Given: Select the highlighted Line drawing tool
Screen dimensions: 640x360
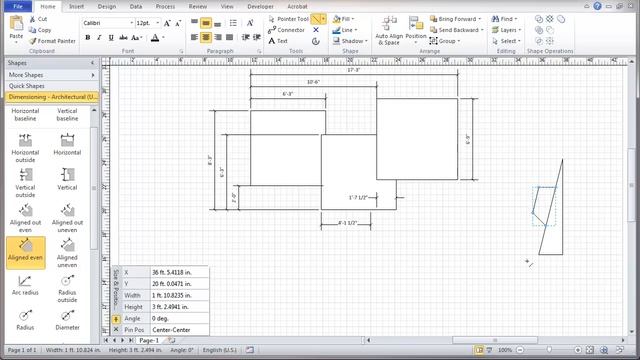Looking at the screenshot, I should pos(316,19).
